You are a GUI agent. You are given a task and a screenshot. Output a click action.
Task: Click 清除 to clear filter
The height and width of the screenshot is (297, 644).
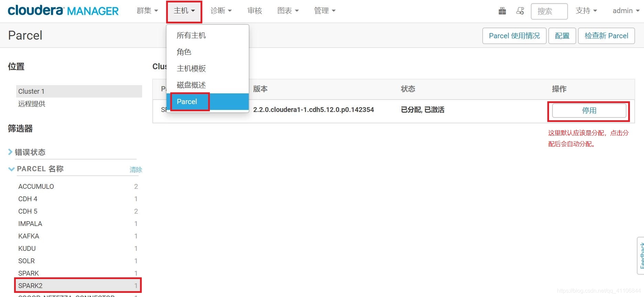136,170
